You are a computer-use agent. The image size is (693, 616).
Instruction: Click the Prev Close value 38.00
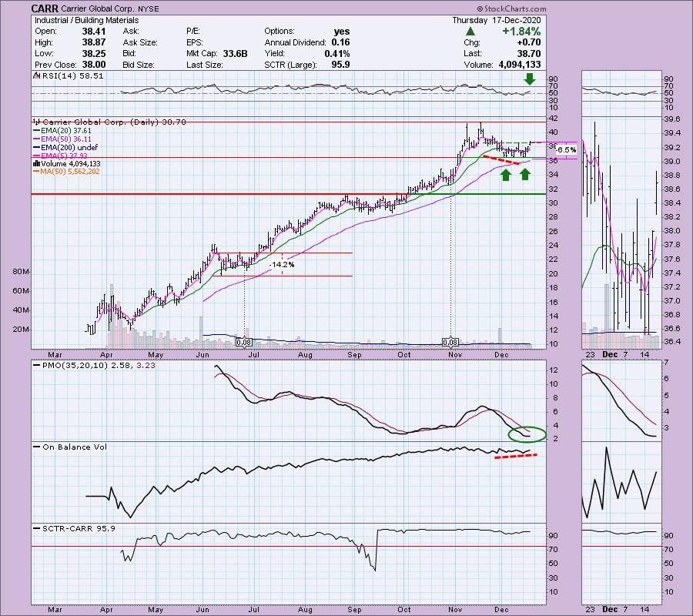94,65
